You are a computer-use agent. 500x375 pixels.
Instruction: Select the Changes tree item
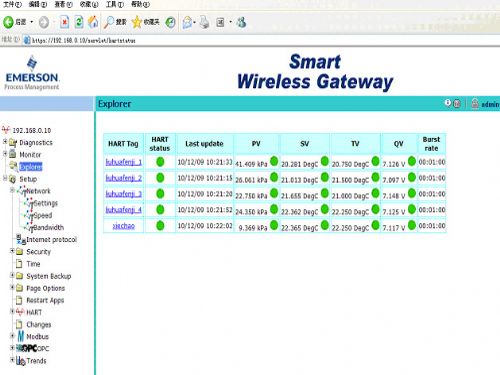(39, 324)
